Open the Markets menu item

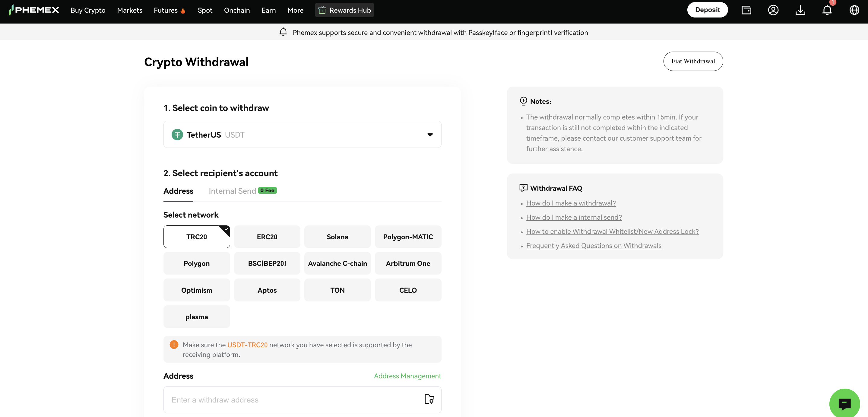(129, 10)
